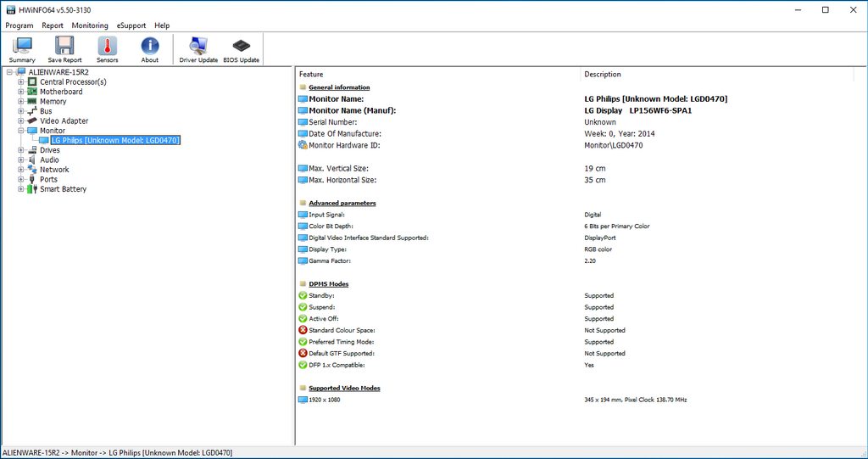The height and width of the screenshot is (459, 868).
Task: Select the Monitor tree node
Action: click(53, 131)
